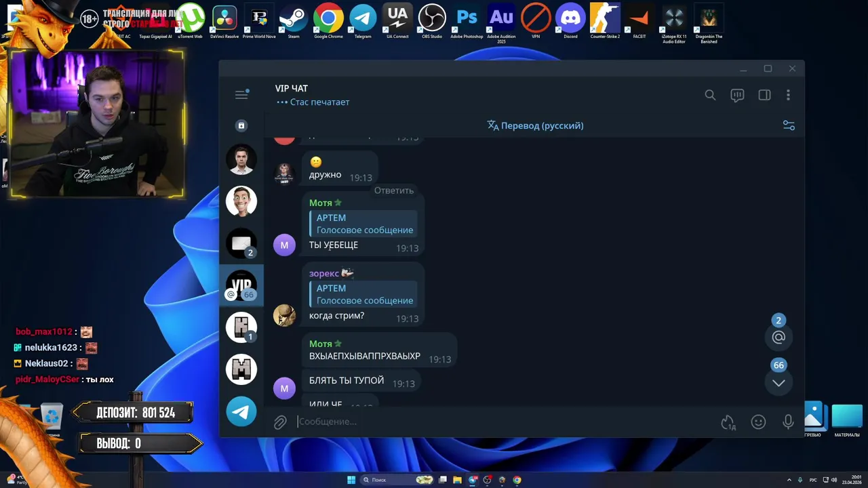This screenshot has height=488, width=868.
Task: Open quoted АРТЕМ voice message in Мотя's reply
Action: 363,224
